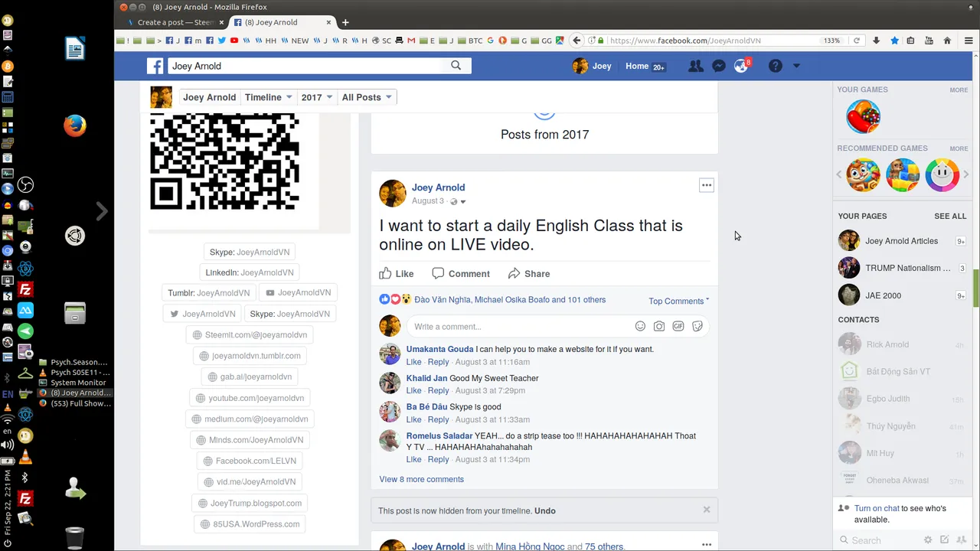Click Share button on the English Class post

[529, 273]
